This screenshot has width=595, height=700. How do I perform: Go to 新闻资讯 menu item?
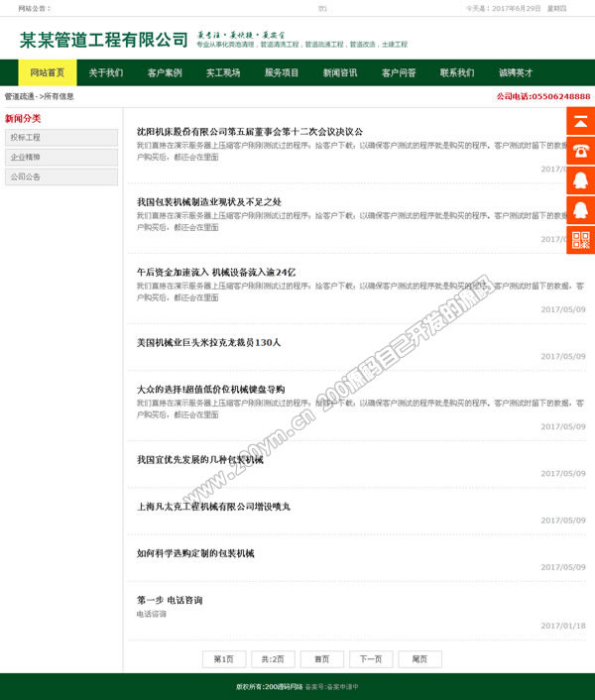tap(340, 72)
